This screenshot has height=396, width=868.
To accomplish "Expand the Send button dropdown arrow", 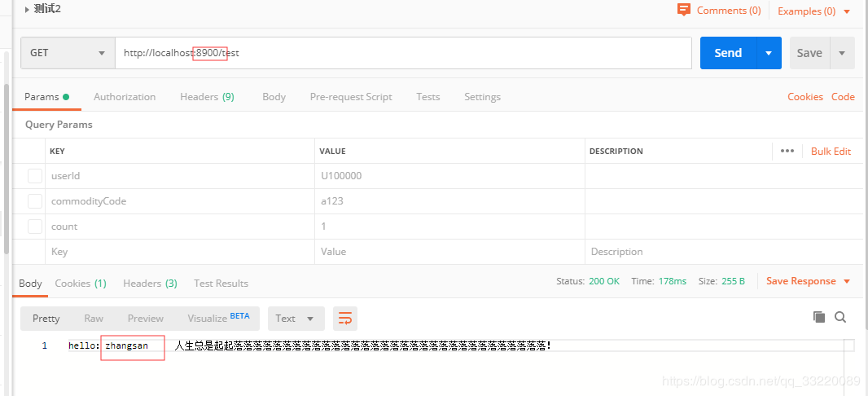I will 769,53.
